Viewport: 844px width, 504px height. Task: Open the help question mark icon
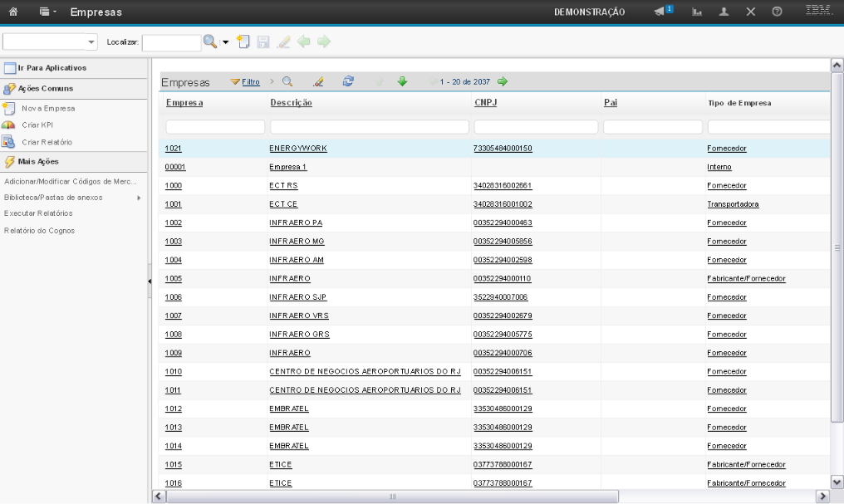(x=777, y=12)
